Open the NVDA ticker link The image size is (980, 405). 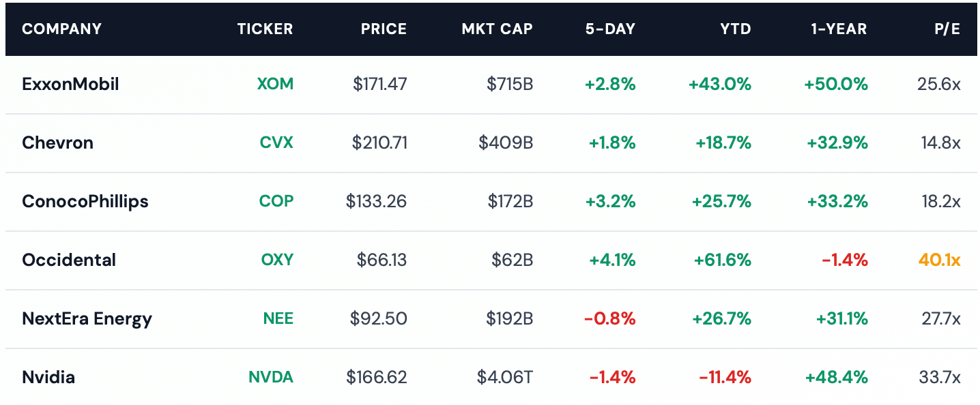click(x=270, y=378)
